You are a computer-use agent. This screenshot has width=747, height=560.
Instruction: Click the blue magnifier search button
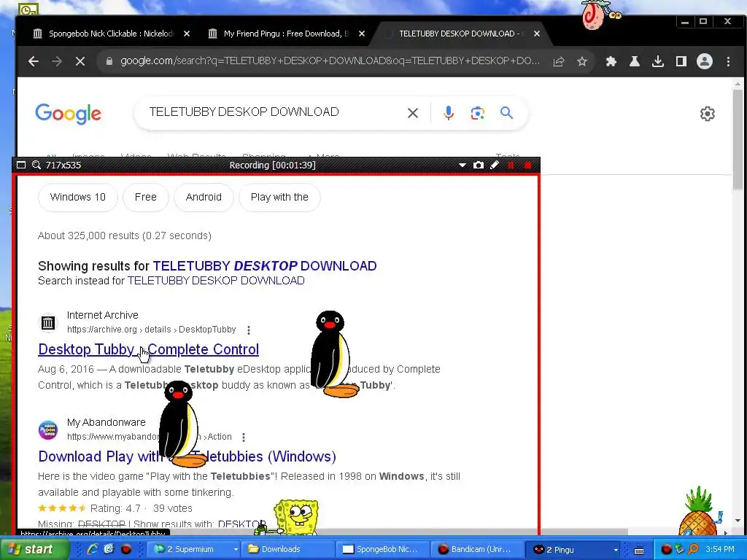pyautogui.click(x=506, y=113)
